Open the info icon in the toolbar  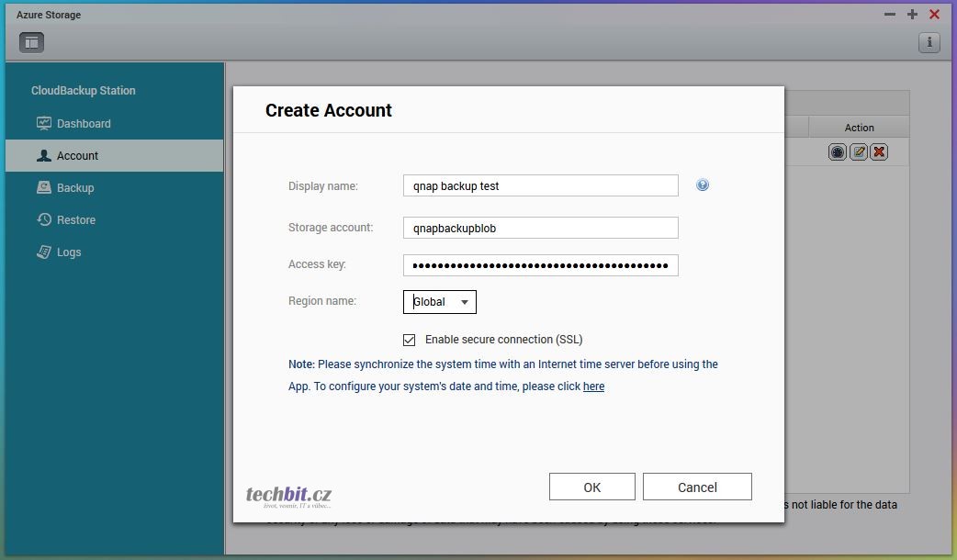click(x=929, y=42)
